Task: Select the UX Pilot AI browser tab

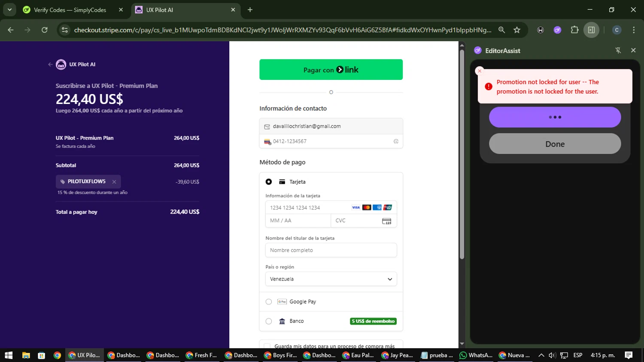Action: [x=185, y=10]
